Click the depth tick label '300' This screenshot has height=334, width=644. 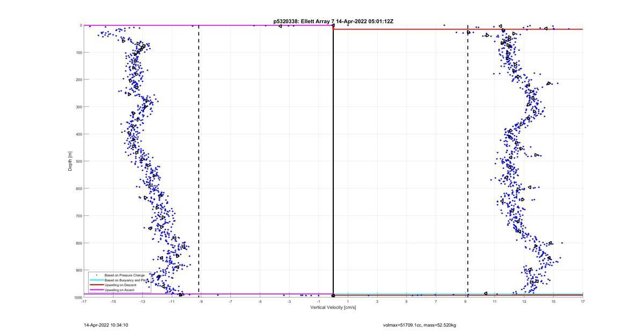[78, 107]
